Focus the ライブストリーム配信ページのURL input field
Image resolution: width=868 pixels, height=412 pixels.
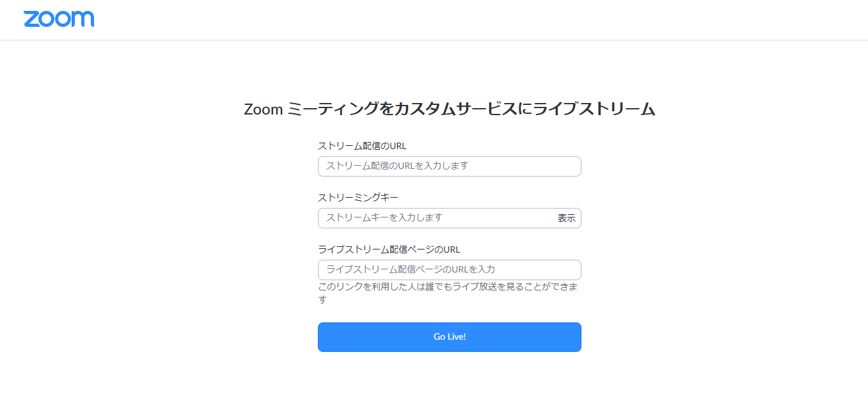(x=449, y=270)
